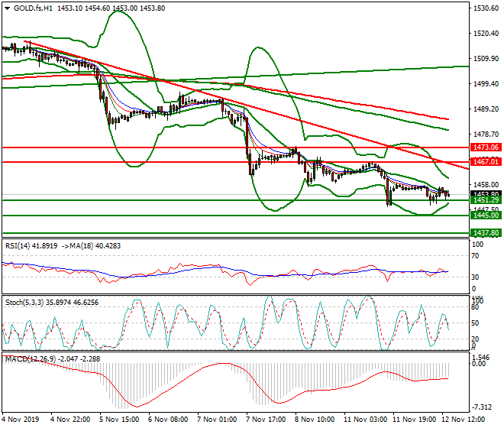This screenshot has width=504, height=428.
Task: Click the 1509.90 price axis value
Action: tap(486, 59)
